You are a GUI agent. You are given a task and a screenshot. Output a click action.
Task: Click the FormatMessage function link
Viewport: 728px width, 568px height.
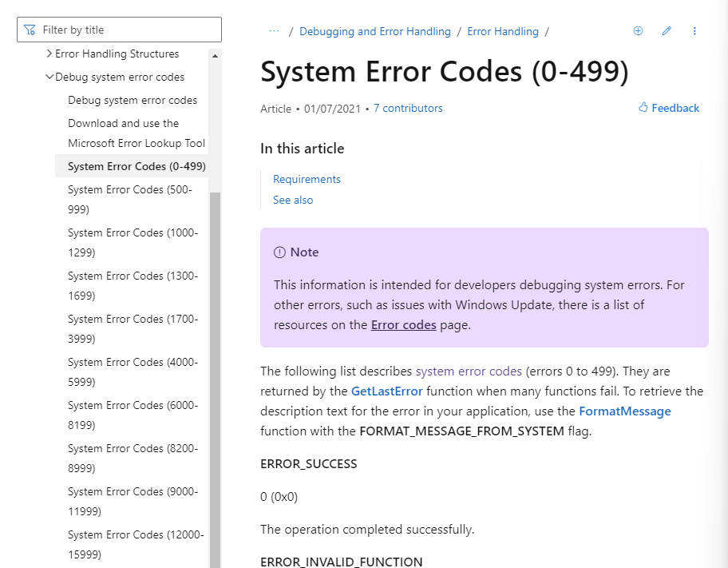coord(624,411)
